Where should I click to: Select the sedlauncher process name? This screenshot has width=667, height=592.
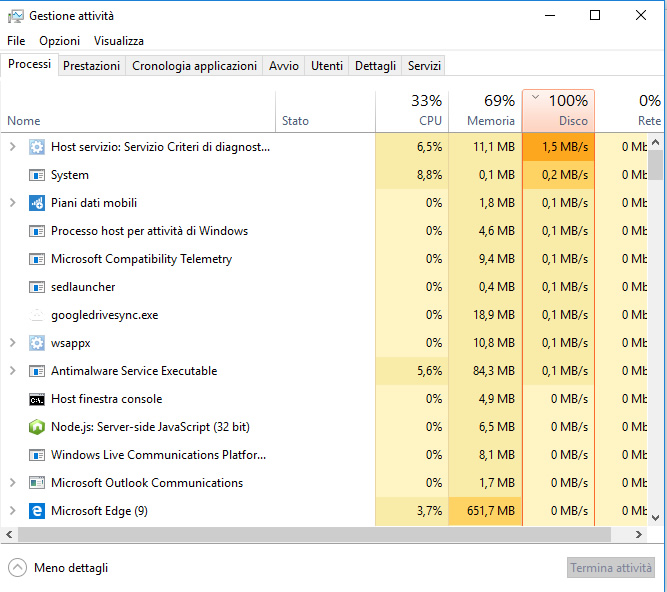pos(83,287)
